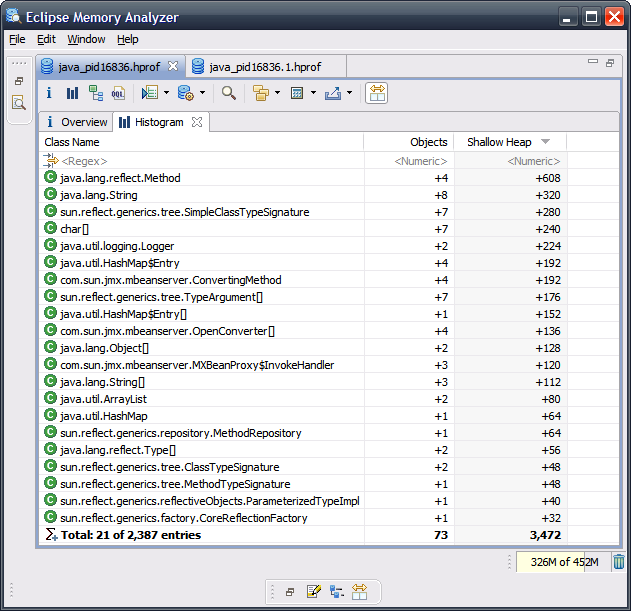The image size is (631, 611).
Task: Expand the group result by dropdown
Action: coord(277,93)
